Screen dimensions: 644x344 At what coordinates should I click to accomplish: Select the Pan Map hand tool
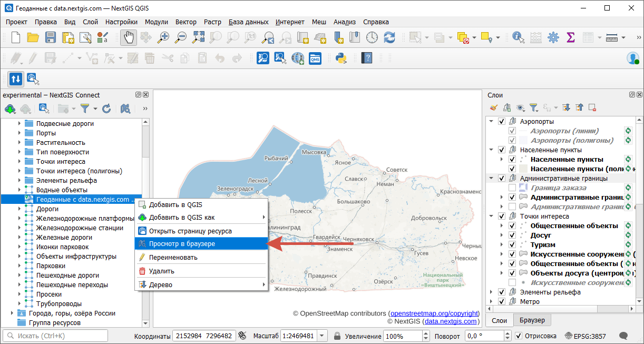[129, 37]
